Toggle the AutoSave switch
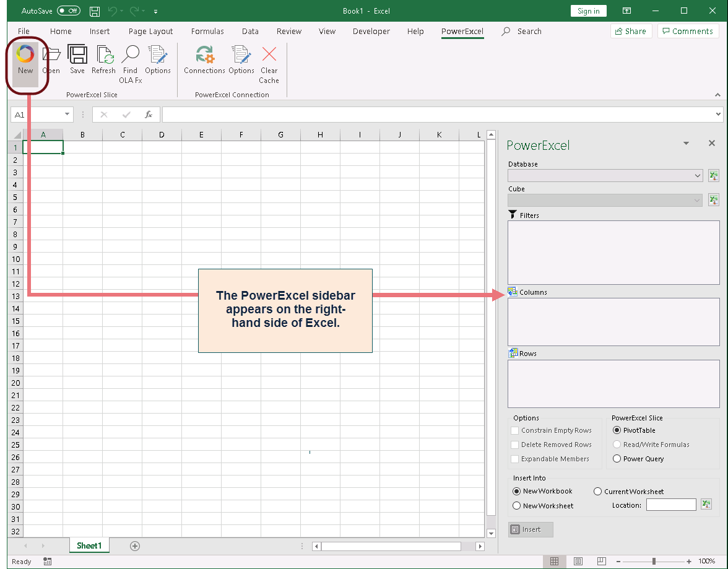This screenshot has height=569, width=728. (69, 11)
